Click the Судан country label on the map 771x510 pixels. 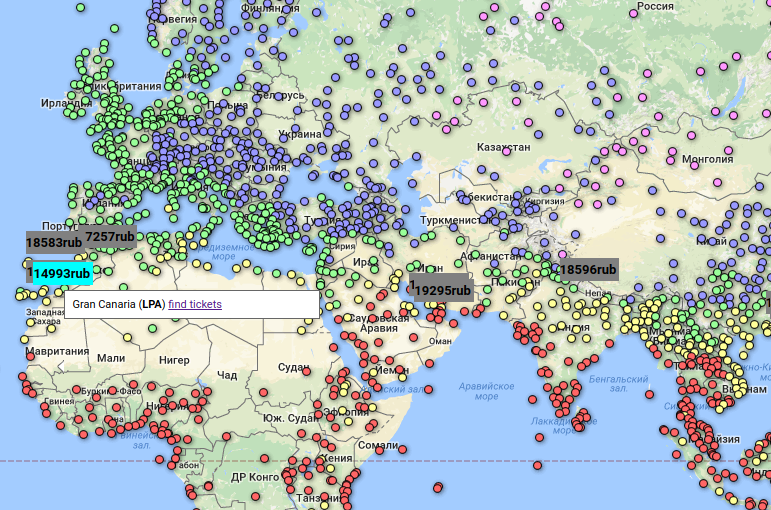point(293,366)
